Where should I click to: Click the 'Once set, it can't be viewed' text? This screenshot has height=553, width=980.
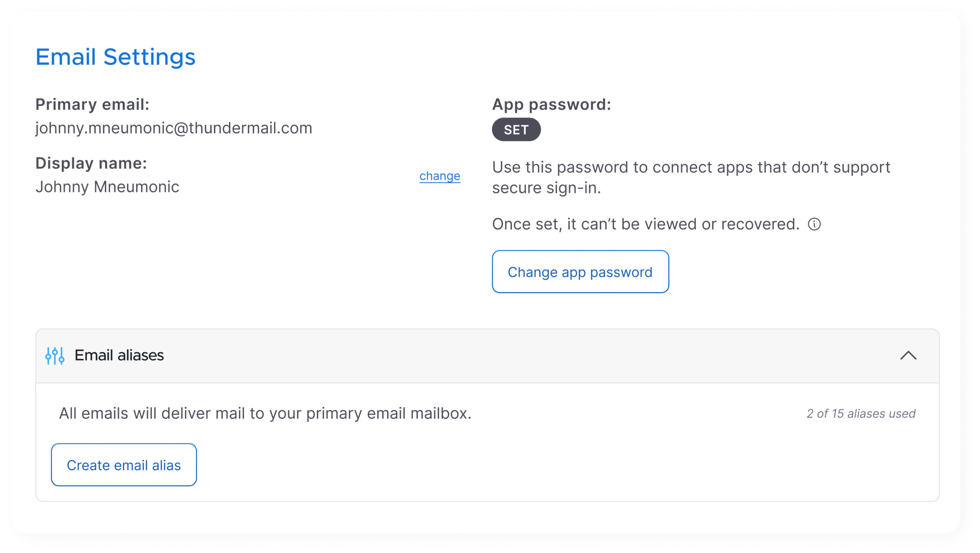click(x=645, y=224)
